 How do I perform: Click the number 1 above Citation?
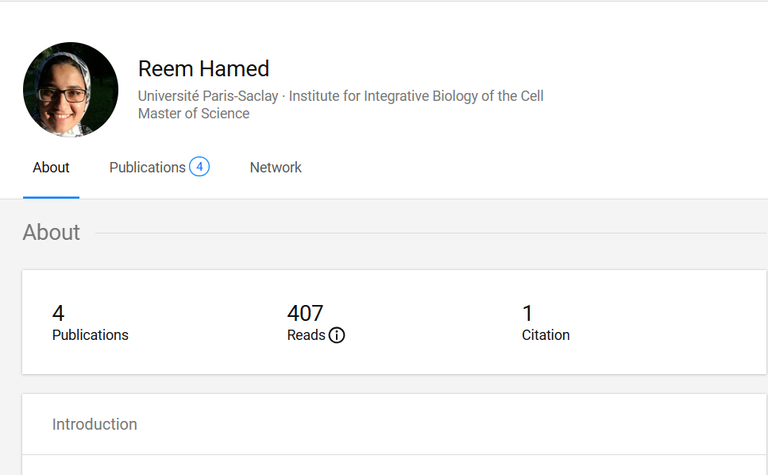528,313
